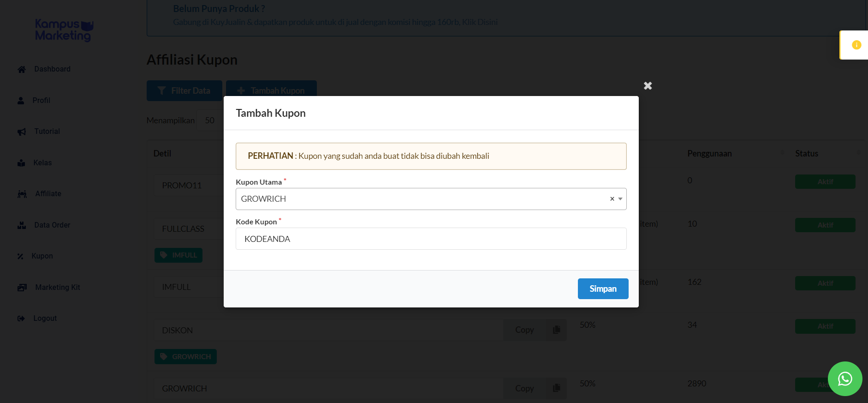Click the Filter Data button

click(x=184, y=91)
